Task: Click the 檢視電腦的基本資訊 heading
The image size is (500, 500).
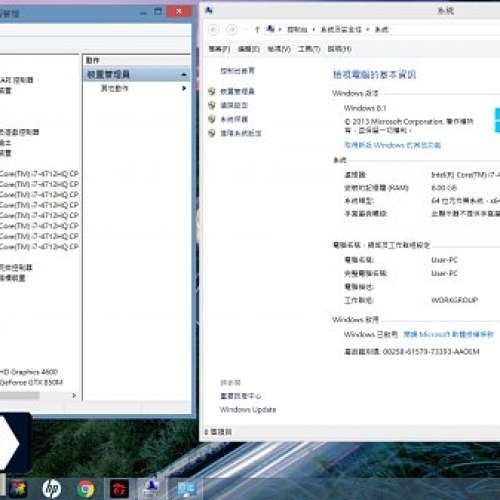Action: click(374, 74)
